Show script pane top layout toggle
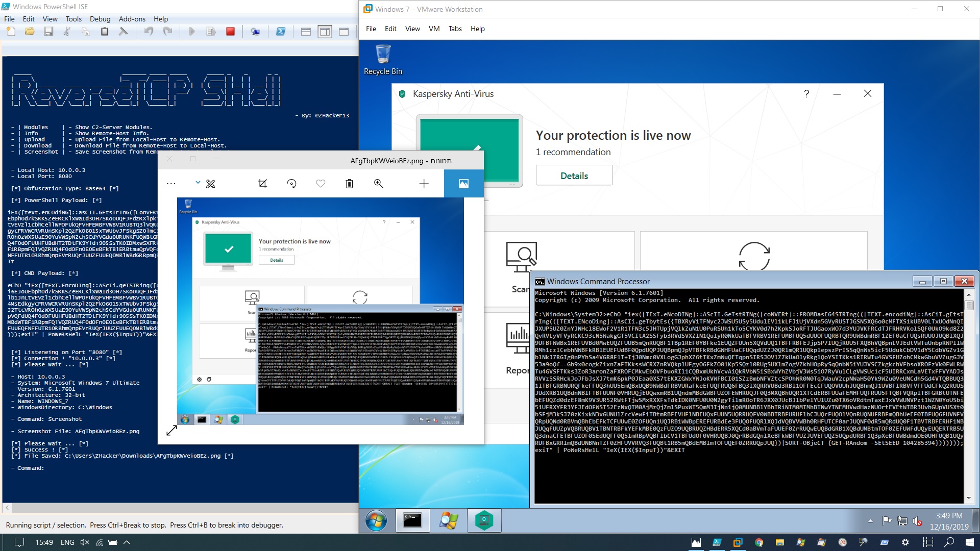Viewport: 980px width, 551px height. coord(306,32)
